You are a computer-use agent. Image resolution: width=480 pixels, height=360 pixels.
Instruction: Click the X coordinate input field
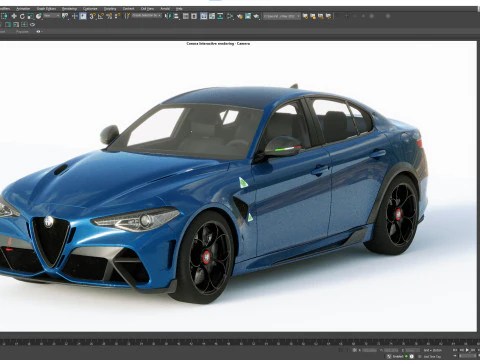point(369,350)
